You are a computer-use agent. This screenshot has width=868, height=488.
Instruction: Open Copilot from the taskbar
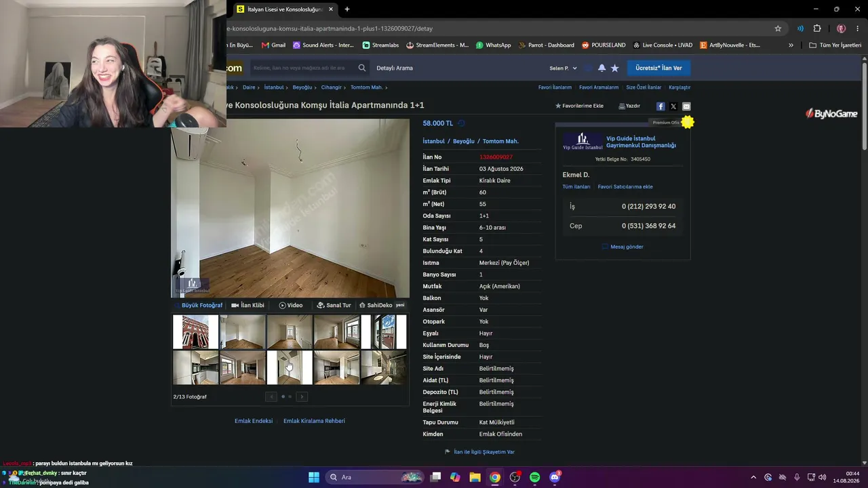tap(455, 477)
